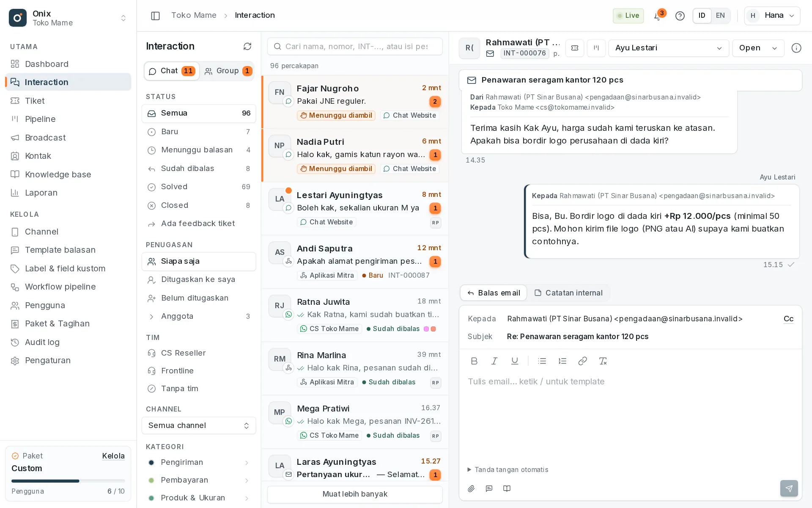Select the Balas email tab
Screen dimensions: 812x508
pos(494,293)
